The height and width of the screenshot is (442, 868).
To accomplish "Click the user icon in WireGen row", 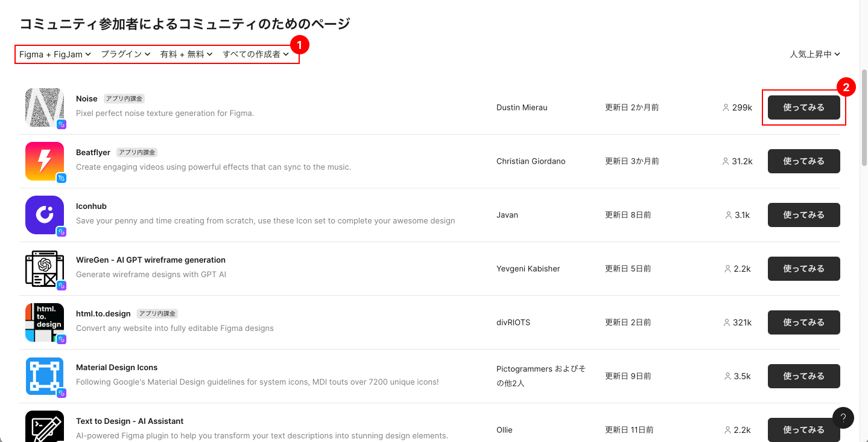I will pyautogui.click(x=728, y=269).
